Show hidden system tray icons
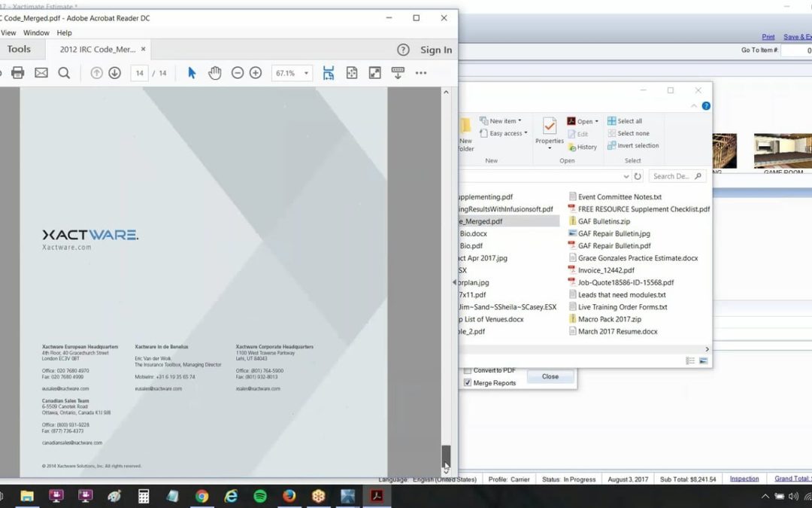The height and width of the screenshot is (508, 812). point(765,497)
